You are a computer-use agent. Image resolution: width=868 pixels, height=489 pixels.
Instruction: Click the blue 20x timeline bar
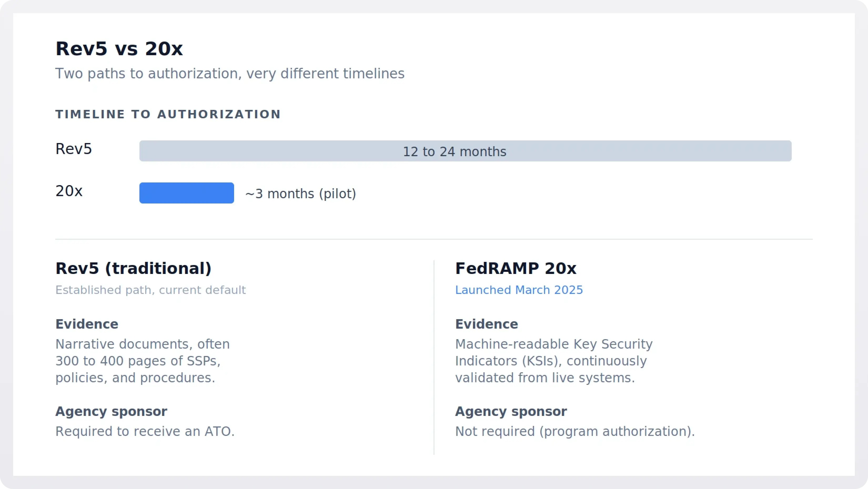(186, 193)
